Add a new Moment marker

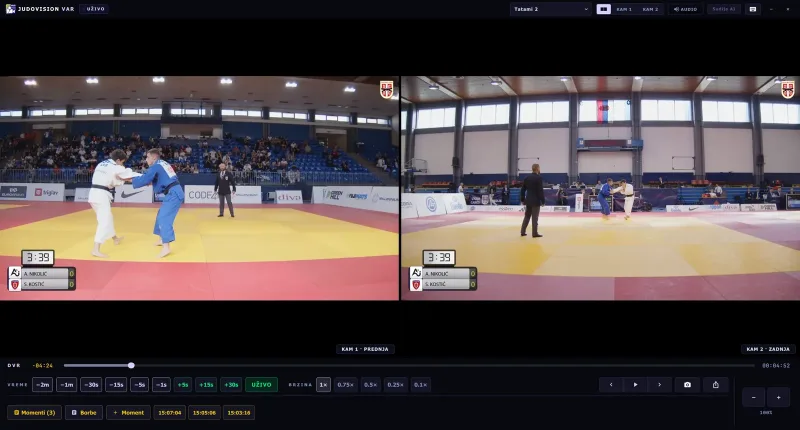tap(129, 413)
